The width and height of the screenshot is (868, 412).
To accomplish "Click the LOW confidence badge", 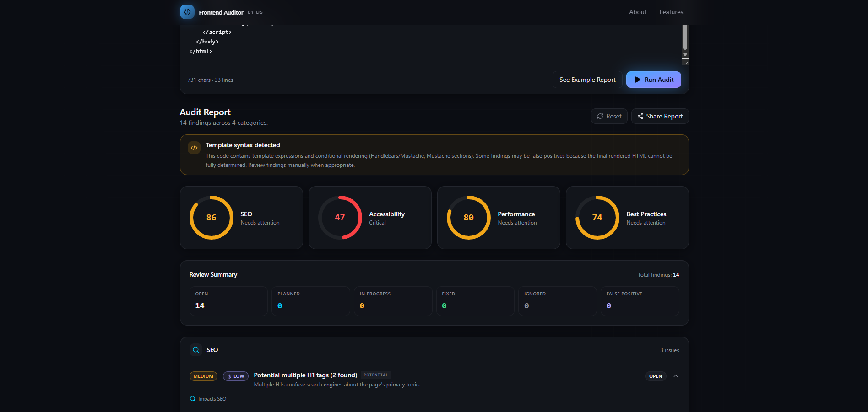I will [x=236, y=376].
